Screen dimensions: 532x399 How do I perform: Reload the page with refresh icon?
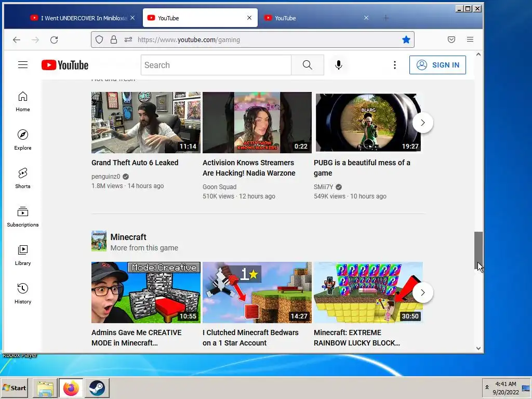click(54, 39)
